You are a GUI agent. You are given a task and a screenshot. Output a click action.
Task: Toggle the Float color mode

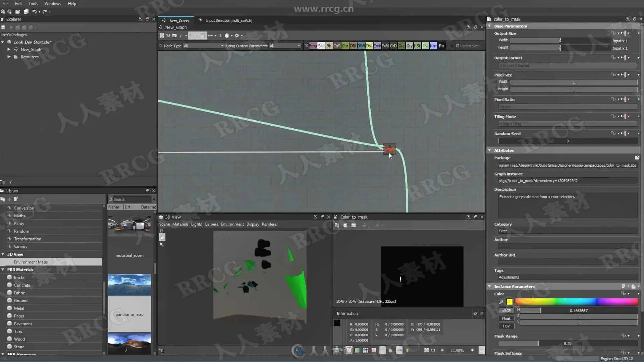point(506,318)
